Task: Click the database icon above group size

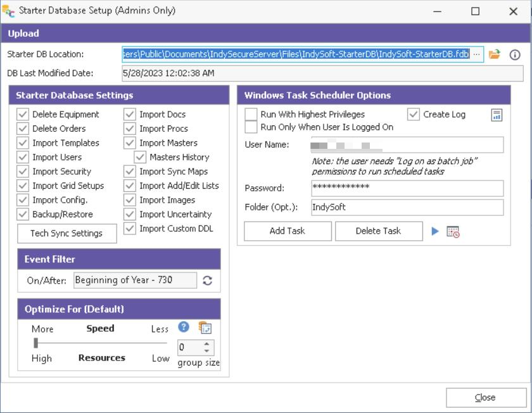Action: click(205, 327)
